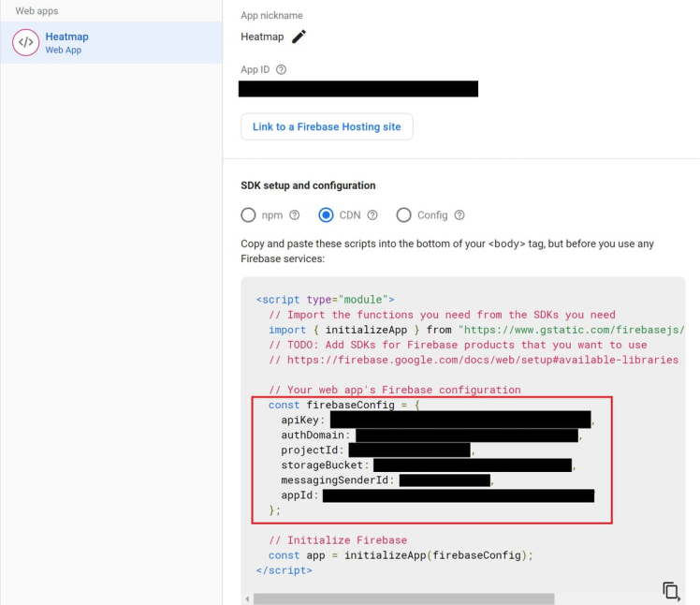Click the 'Copy and paste these scripts' instruction text
The image size is (700, 605).
click(447, 251)
